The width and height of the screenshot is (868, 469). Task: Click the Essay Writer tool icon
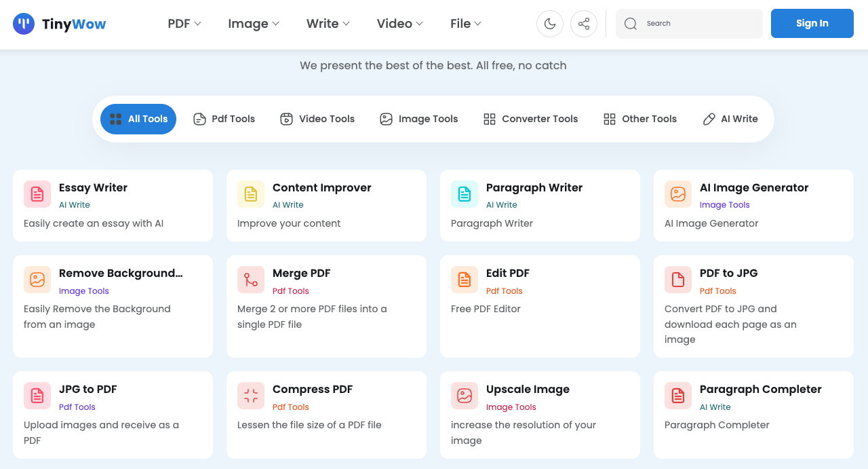pos(37,194)
